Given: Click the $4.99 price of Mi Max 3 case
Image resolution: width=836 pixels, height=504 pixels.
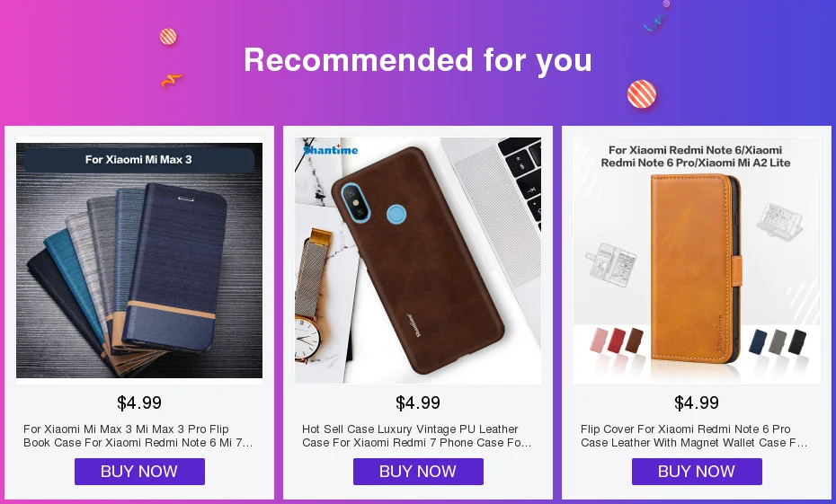Looking at the screenshot, I should pos(139,402).
